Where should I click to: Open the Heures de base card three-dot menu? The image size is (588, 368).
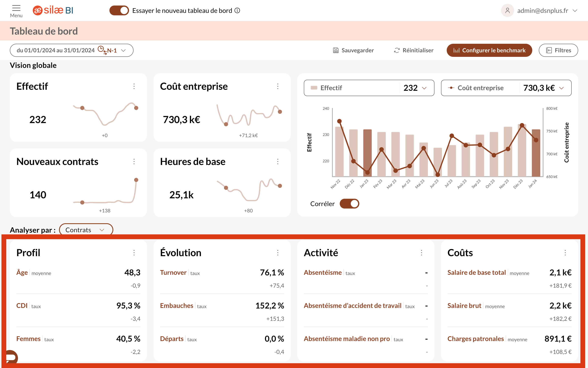278,161
